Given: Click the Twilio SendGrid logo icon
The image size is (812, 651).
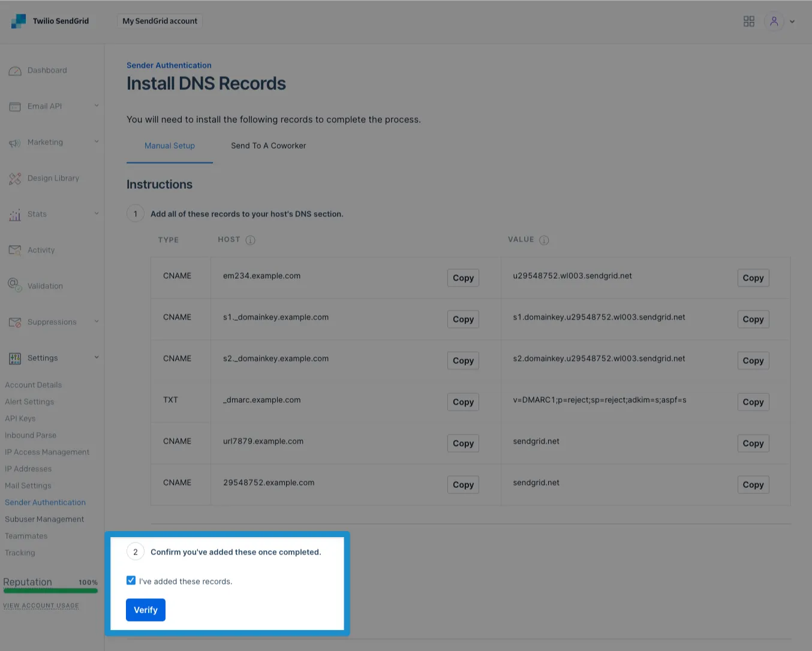Looking at the screenshot, I should tap(18, 21).
